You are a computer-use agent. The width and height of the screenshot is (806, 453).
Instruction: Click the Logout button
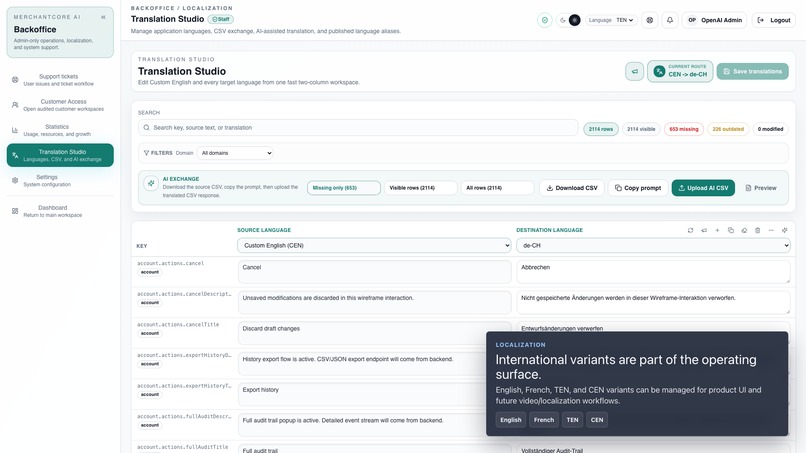pyautogui.click(x=774, y=20)
